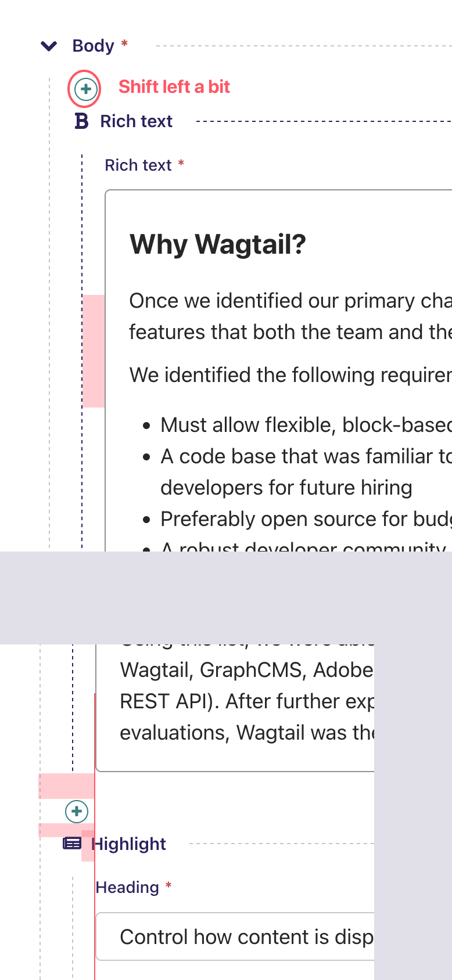Click the circled plus "Shift left a bit" button
This screenshot has height=980, width=452.
84,89
